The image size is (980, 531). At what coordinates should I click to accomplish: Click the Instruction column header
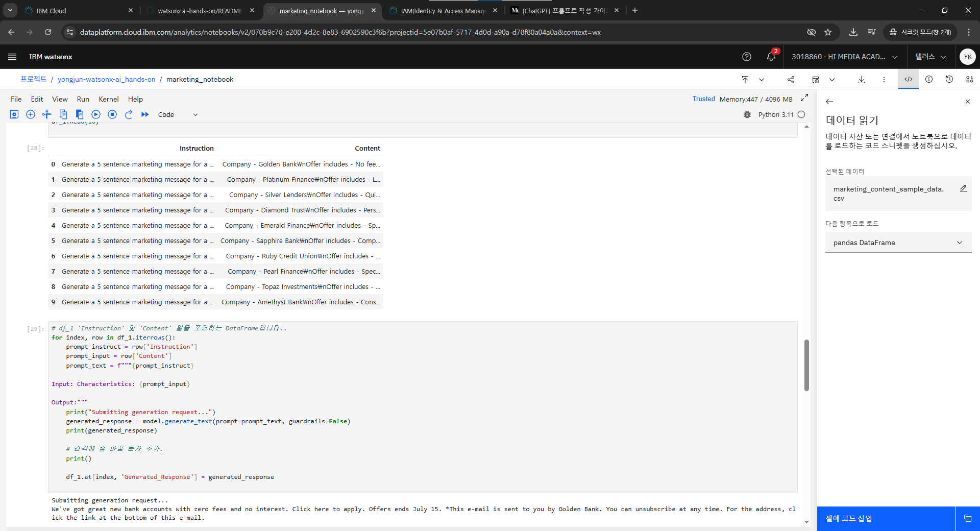click(x=197, y=148)
